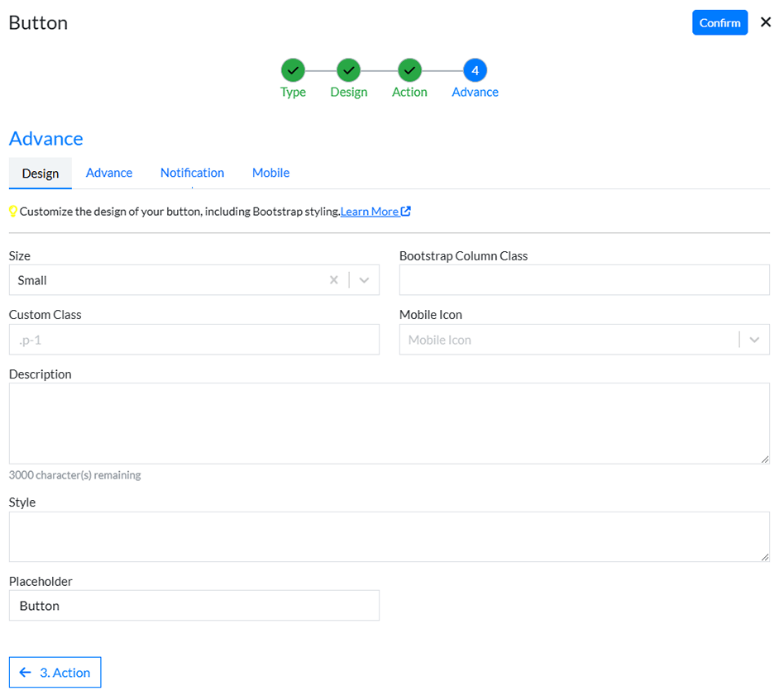Image resolution: width=779 pixels, height=700 pixels.
Task: Click the Action step checkmark icon
Action: (x=409, y=72)
